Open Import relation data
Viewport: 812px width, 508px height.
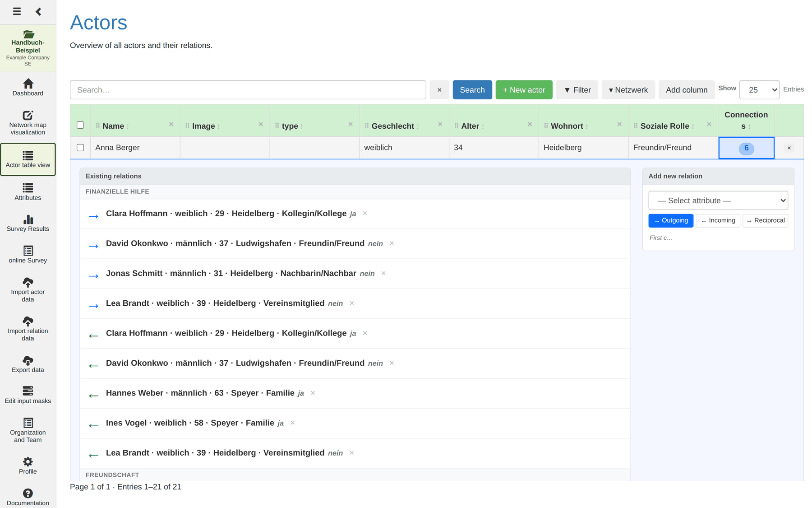click(28, 328)
